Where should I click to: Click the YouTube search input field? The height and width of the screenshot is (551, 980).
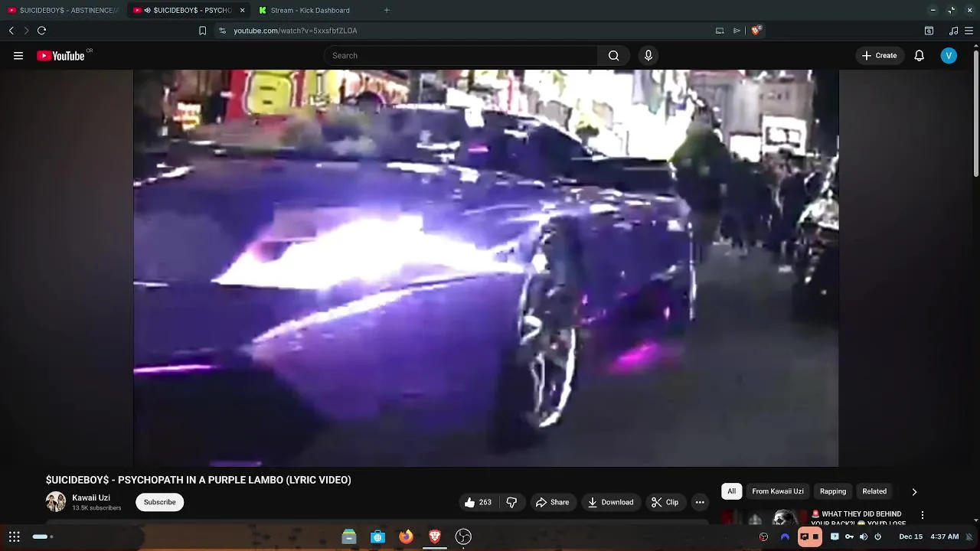460,56
